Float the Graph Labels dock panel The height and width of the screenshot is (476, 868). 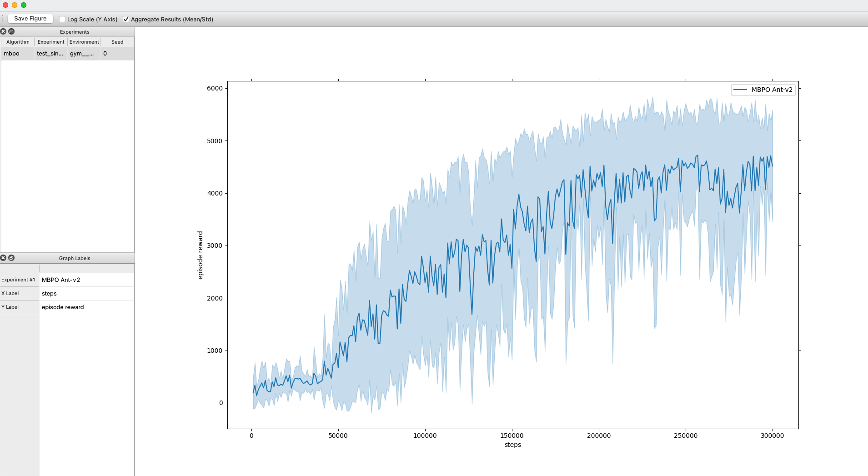(12, 258)
